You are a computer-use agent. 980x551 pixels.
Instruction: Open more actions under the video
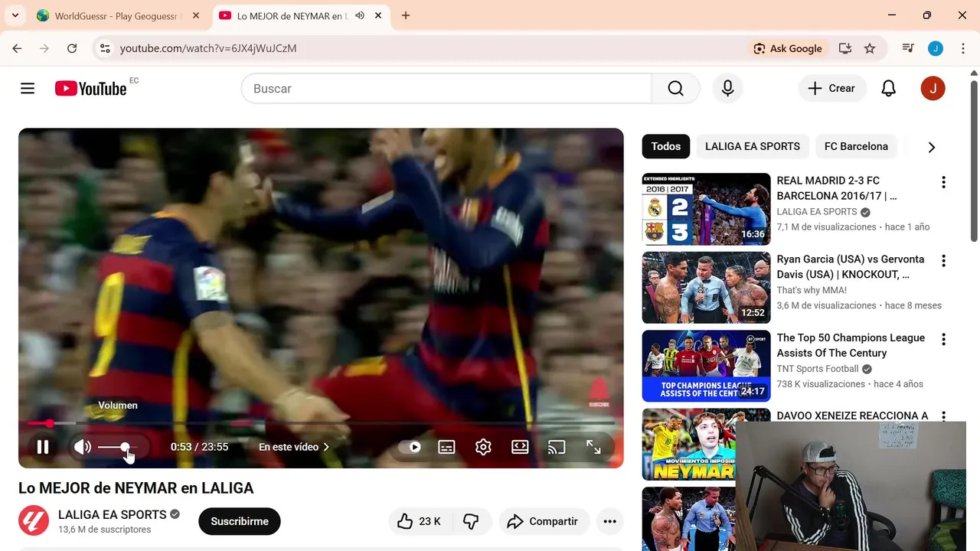(609, 521)
